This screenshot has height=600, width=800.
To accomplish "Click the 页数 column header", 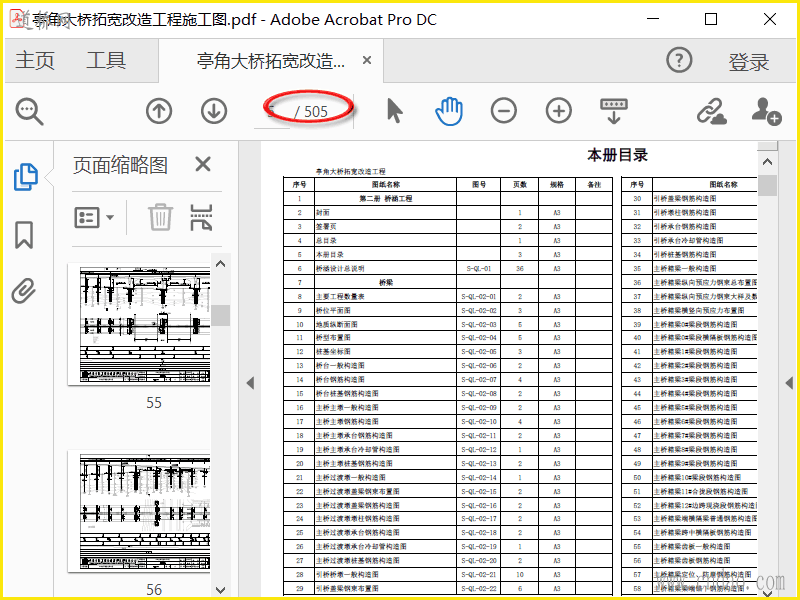I will (x=519, y=185).
